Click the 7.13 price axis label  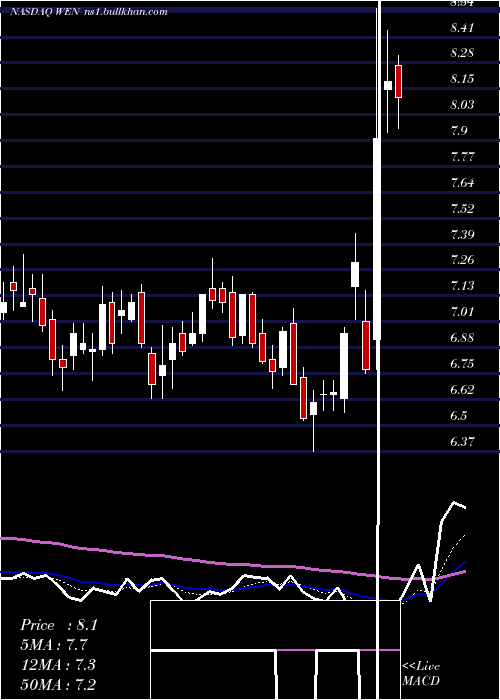(462, 286)
